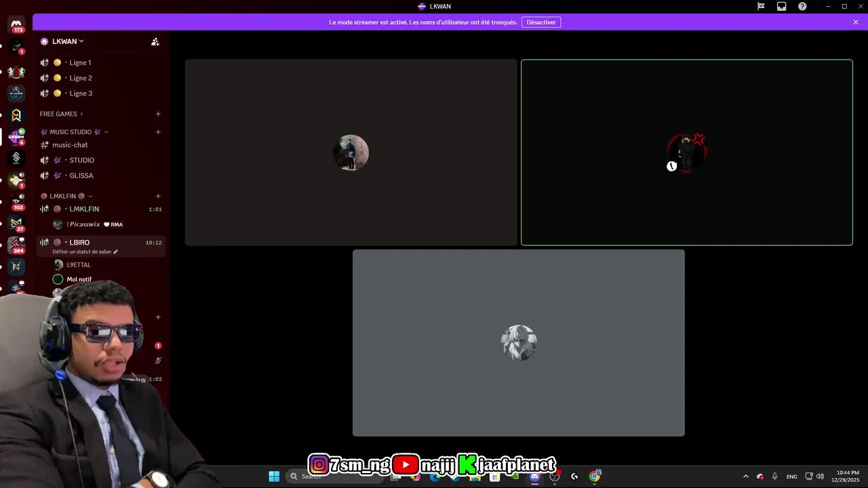
Task: Click Définir un statut de salon
Action: pyautogui.click(x=81, y=251)
